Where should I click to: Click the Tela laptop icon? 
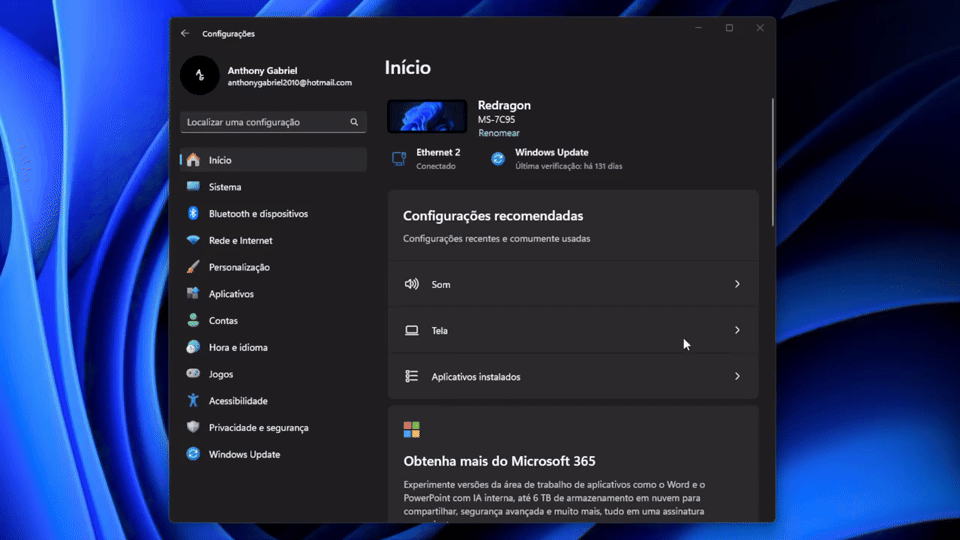coord(412,331)
